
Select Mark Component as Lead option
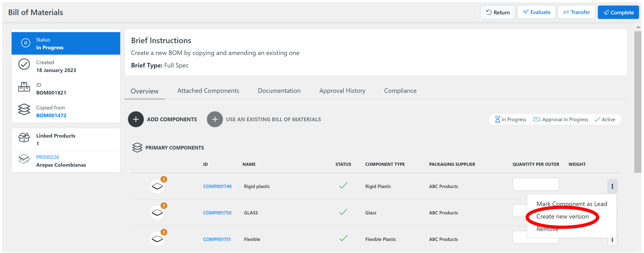[572, 204]
